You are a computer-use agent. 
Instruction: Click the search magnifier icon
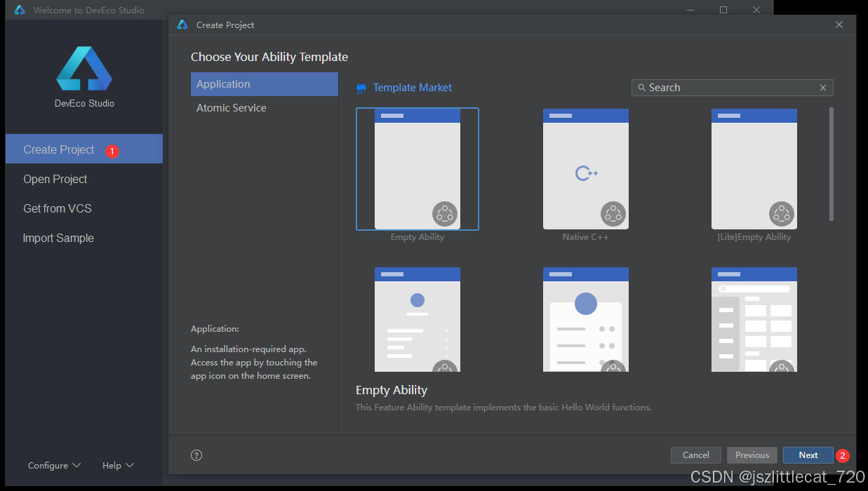click(641, 88)
